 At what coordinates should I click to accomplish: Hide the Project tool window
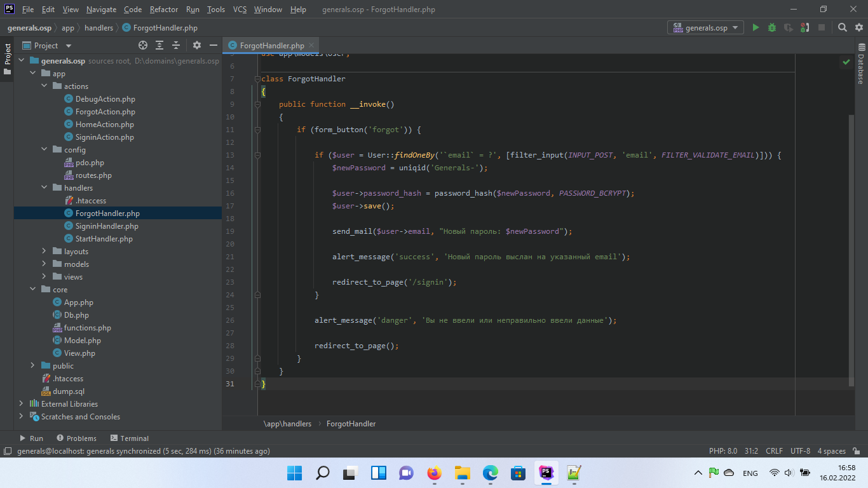pyautogui.click(x=212, y=45)
